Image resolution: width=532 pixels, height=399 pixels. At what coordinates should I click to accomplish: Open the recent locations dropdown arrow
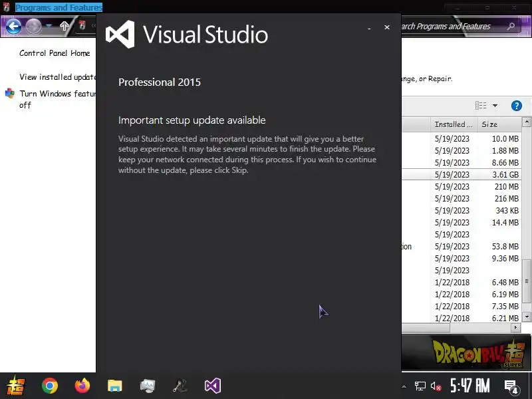click(x=49, y=26)
